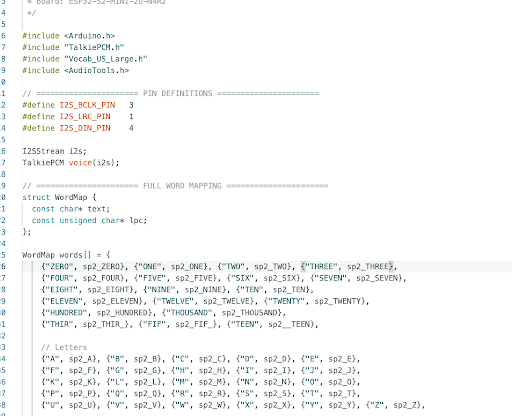Click the FULL WORD MAPPING comment
The image size is (512, 416).
click(175, 186)
